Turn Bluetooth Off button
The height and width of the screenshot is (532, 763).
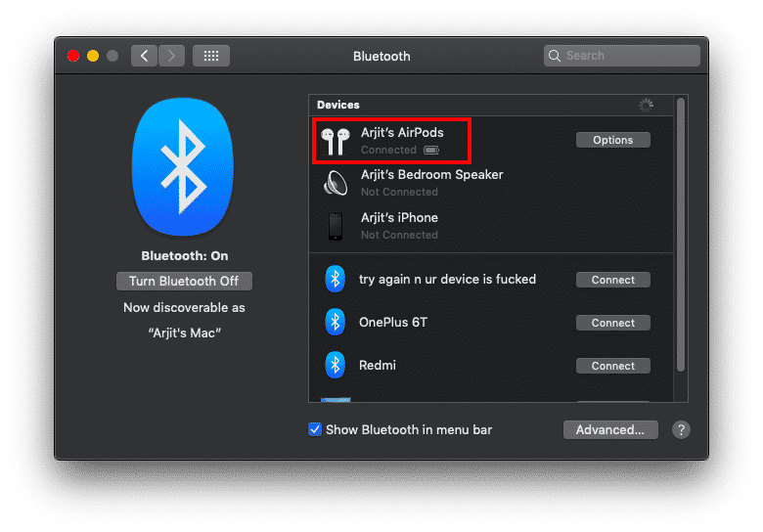tap(184, 281)
